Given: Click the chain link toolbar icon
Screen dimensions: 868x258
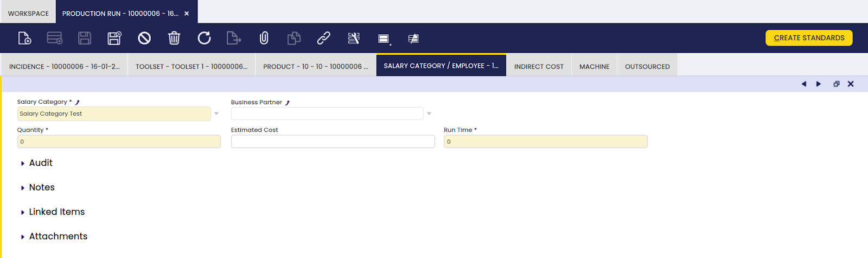Looking at the screenshot, I should pyautogui.click(x=323, y=38).
